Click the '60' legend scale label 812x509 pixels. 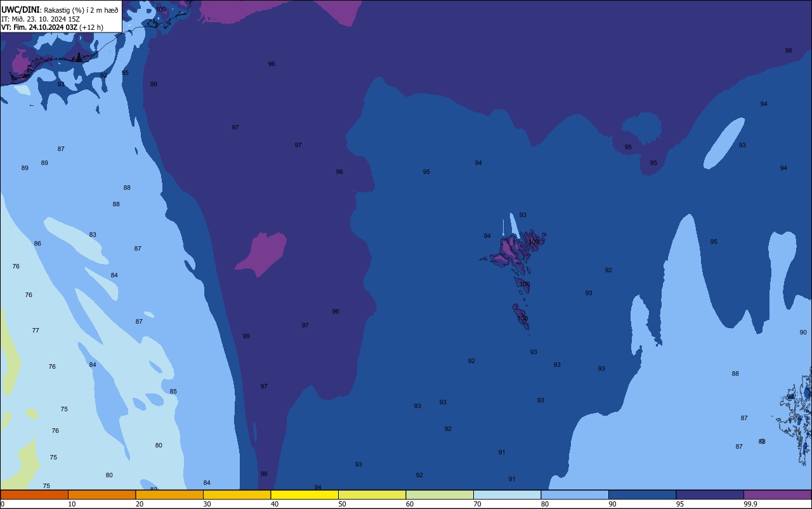tap(410, 504)
